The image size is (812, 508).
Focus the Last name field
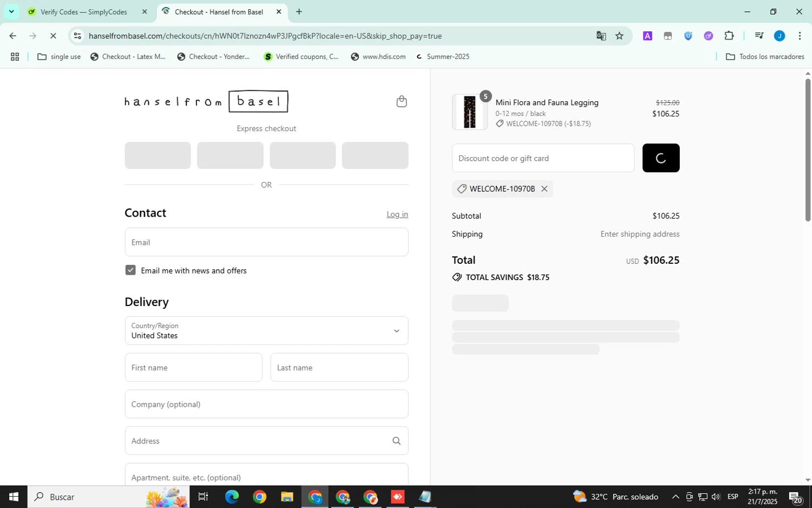coord(339,367)
